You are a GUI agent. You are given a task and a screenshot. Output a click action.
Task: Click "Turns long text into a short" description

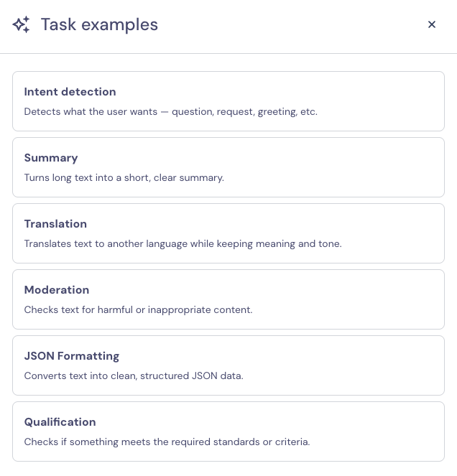point(124,178)
